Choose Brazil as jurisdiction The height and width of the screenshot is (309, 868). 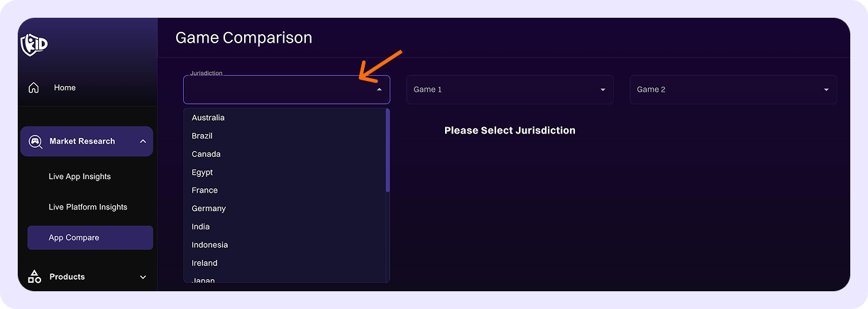coord(202,136)
